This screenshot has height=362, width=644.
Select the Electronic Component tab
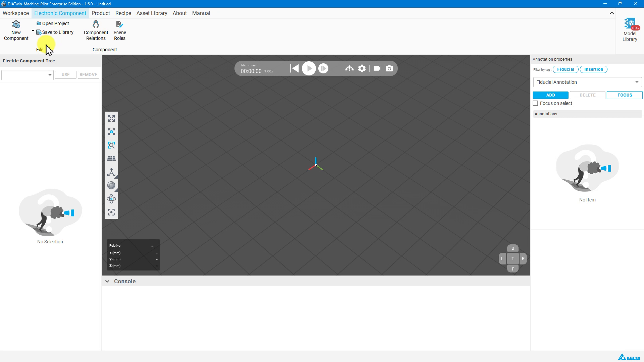tap(60, 13)
